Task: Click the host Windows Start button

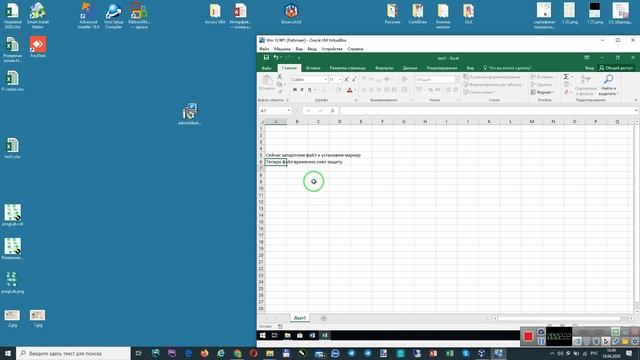Action: 8,353
